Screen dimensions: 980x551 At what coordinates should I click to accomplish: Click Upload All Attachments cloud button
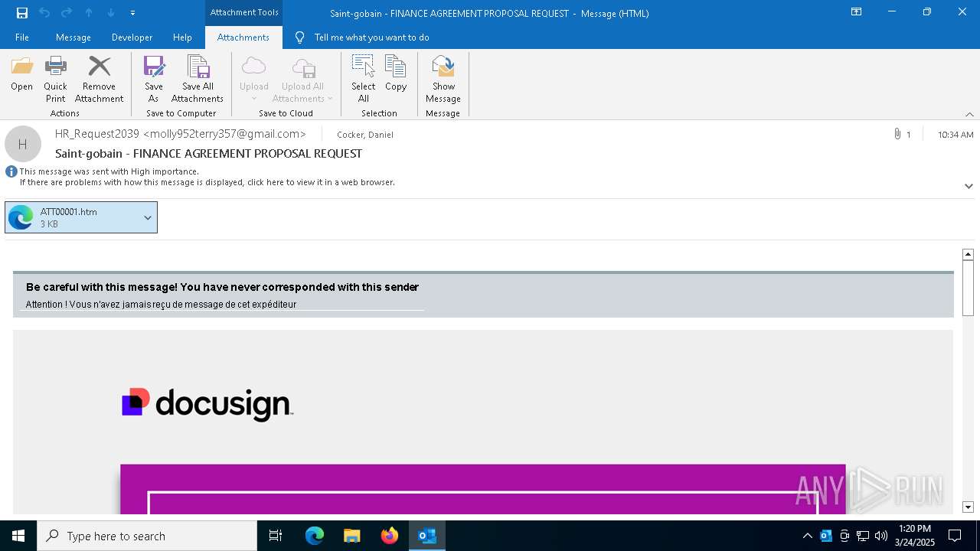303,80
